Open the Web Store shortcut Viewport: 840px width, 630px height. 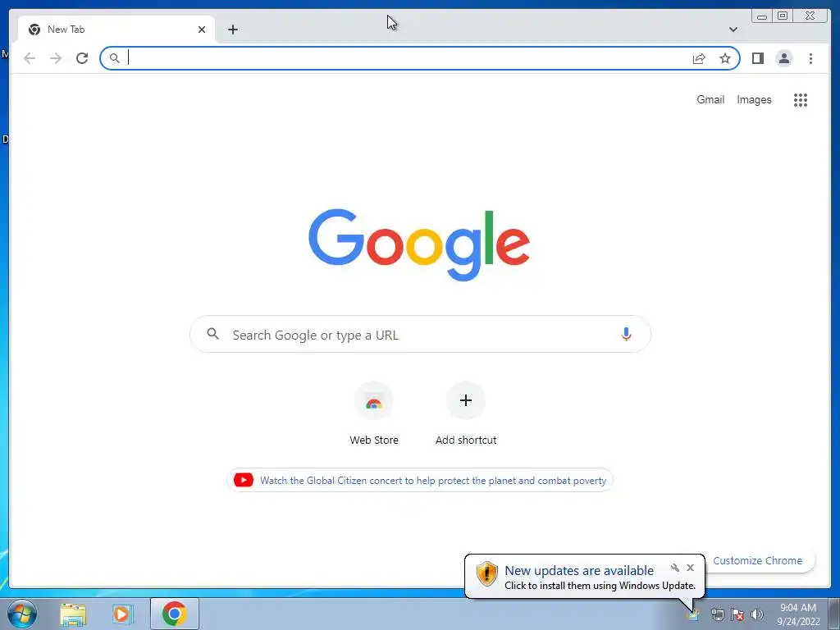click(374, 413)
